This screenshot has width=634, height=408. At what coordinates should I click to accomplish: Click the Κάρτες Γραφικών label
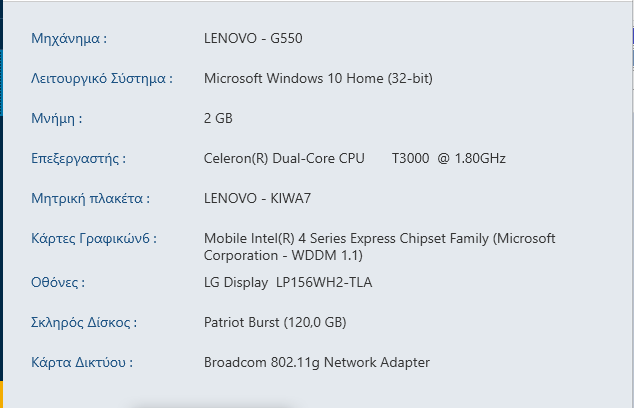coord(94,238)
